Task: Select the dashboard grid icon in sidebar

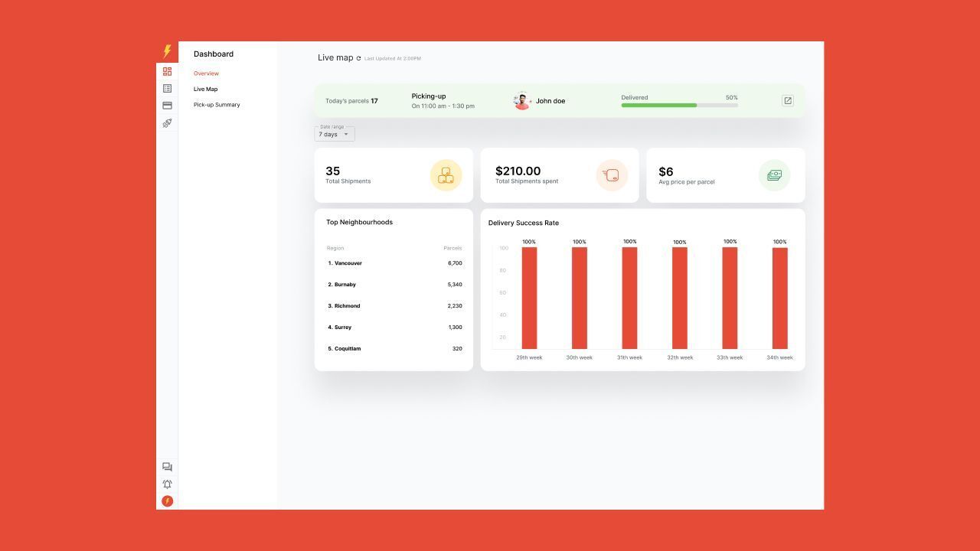Action: coord(167,71)
